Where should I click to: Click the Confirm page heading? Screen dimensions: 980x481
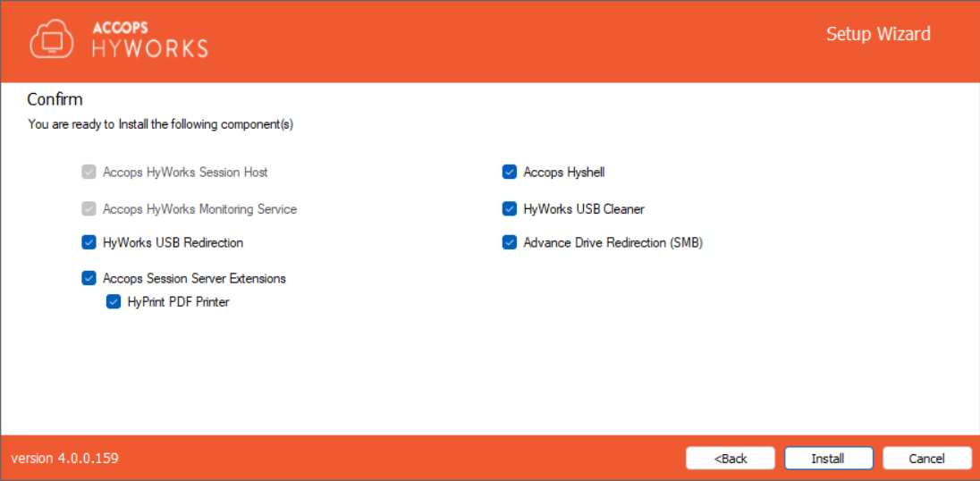[x=55, y=99]
